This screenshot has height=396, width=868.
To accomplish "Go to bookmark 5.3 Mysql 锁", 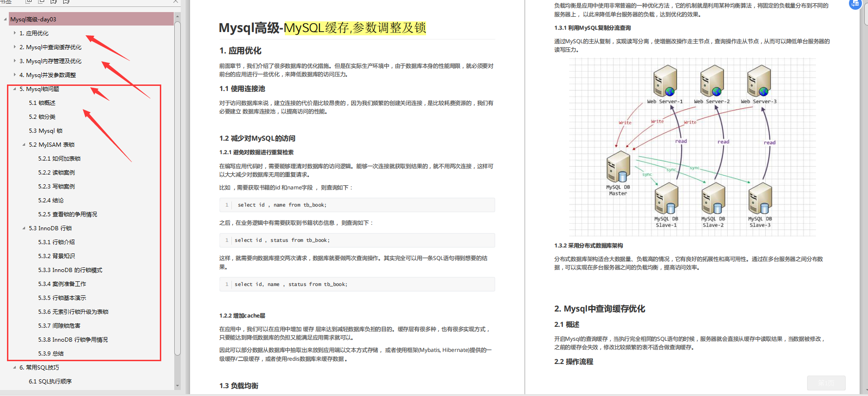I will (x=46, y=130).
